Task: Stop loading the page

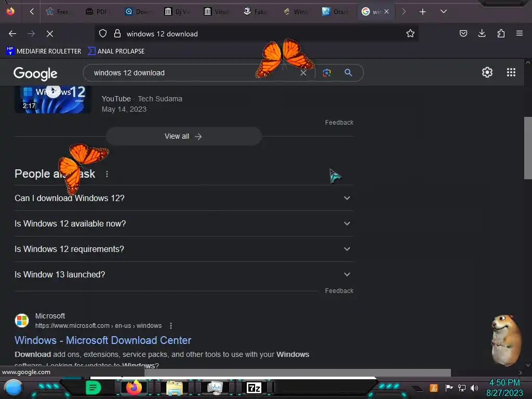Action: (50, 34)
